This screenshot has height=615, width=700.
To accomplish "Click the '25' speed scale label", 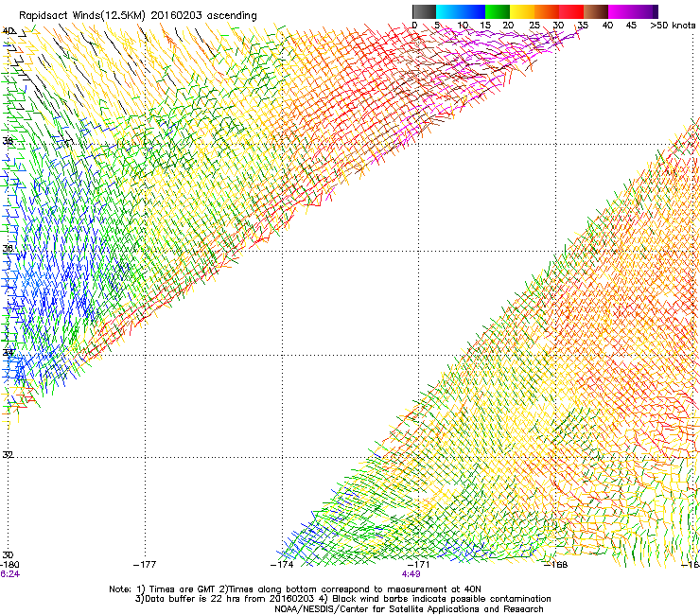I will coord(534,25).
